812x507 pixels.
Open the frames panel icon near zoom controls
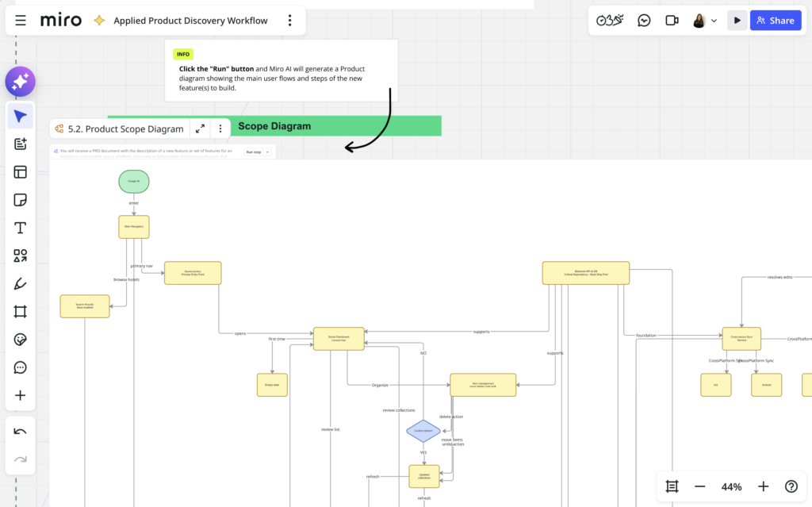(x=672, y=486)
